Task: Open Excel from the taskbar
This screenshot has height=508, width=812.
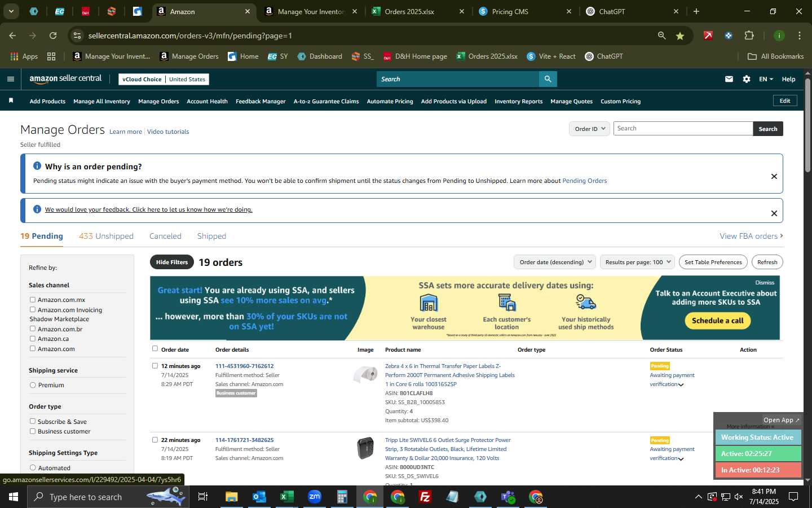Action: coord(286,497)
